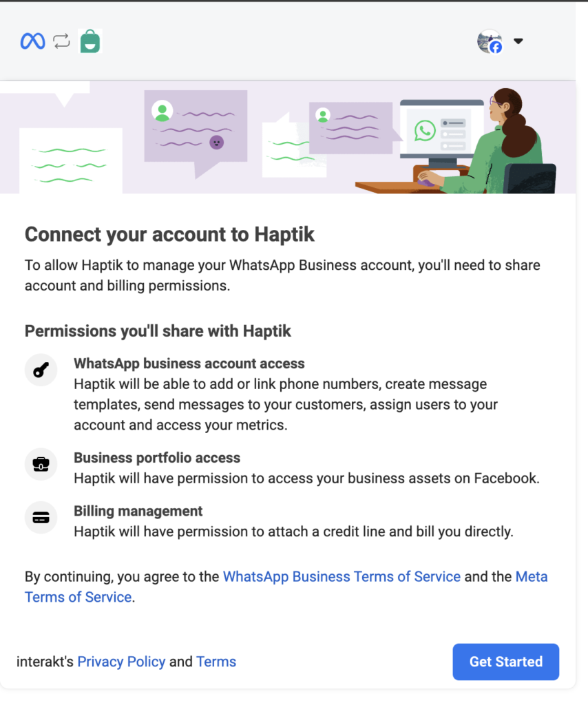Click the Connect your account to Haptik heading
588x705 pixels.
(169, 235)
